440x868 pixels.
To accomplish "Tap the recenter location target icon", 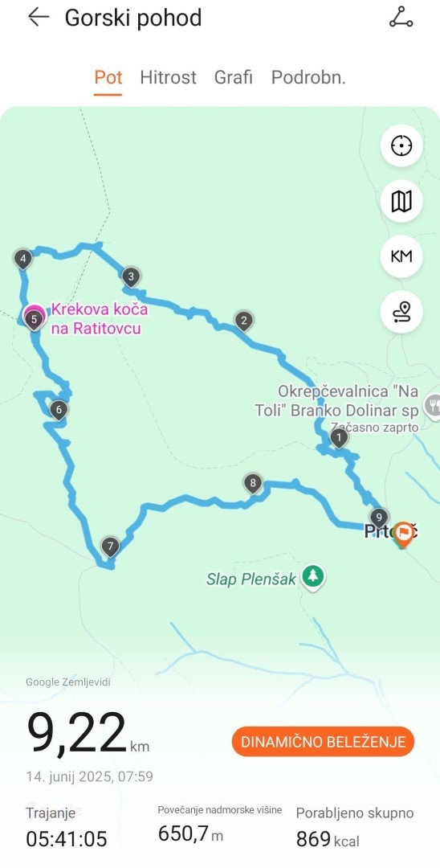I will pyautogui.click(x=401, y=145).
